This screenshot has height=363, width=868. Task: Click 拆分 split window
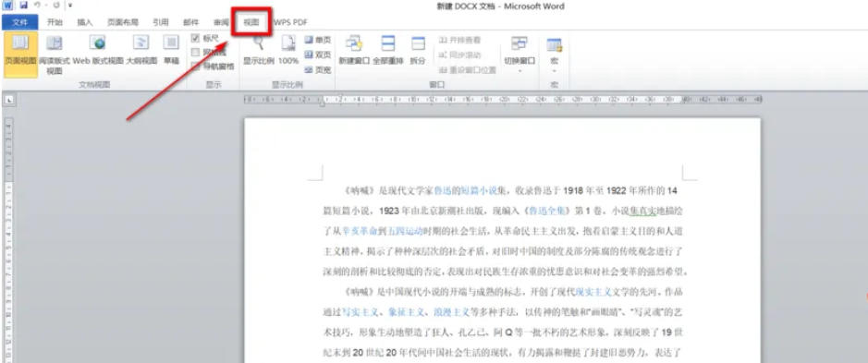coord(418,51)
